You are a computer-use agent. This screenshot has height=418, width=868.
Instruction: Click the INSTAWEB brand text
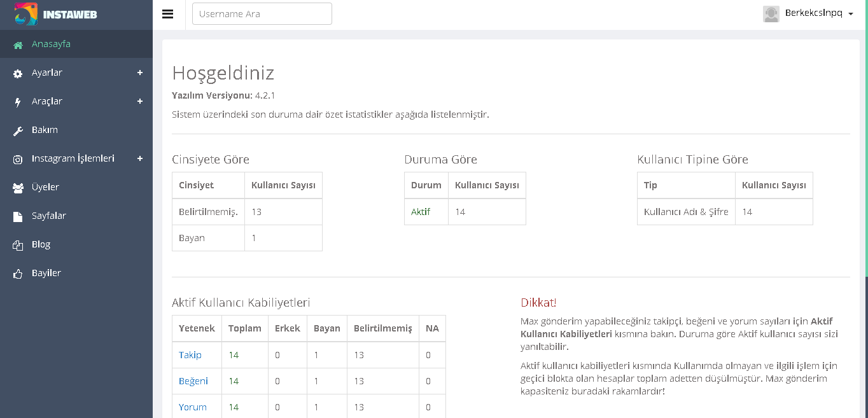pyautogui.click(x=70, y=15)
